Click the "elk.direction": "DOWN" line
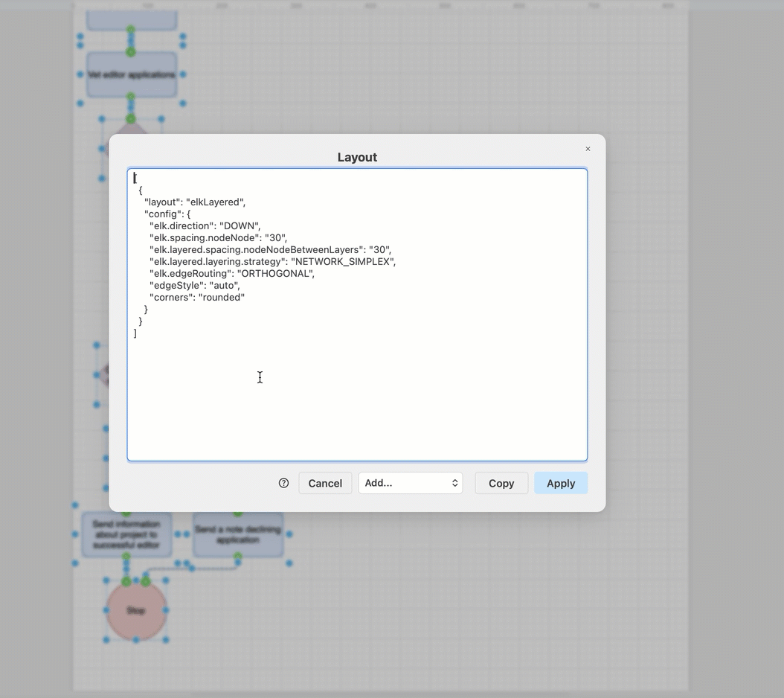 point(205,225)
